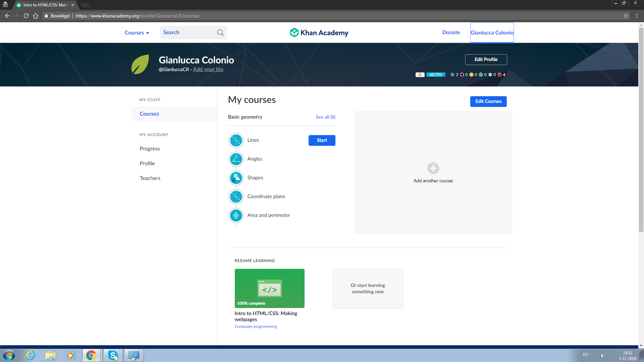Click the Sun badge icon

pyautogui.click(x=471, y=75)
